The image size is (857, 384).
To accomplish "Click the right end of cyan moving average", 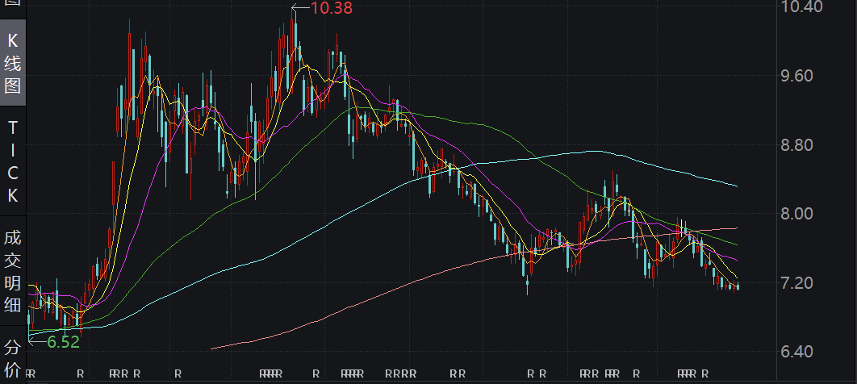I will (x=736, y=186).
